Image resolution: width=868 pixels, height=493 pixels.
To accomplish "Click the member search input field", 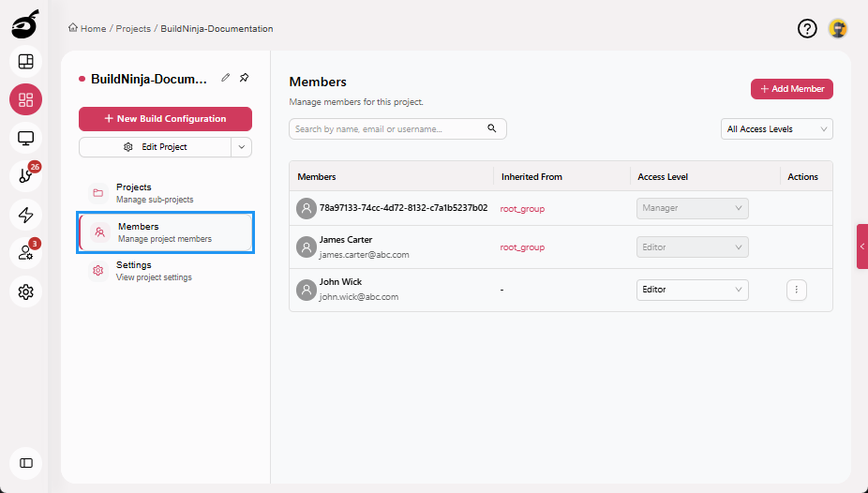I will pos(397,129).
